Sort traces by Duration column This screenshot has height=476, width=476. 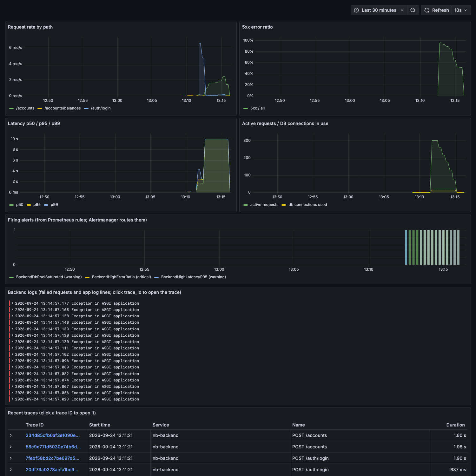click(x=455, y=425)
